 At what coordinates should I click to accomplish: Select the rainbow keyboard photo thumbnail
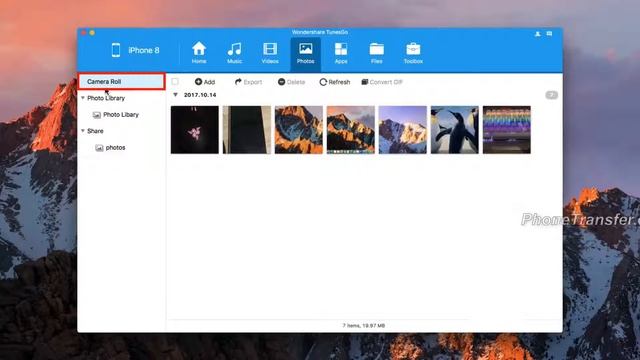[507, 130]
